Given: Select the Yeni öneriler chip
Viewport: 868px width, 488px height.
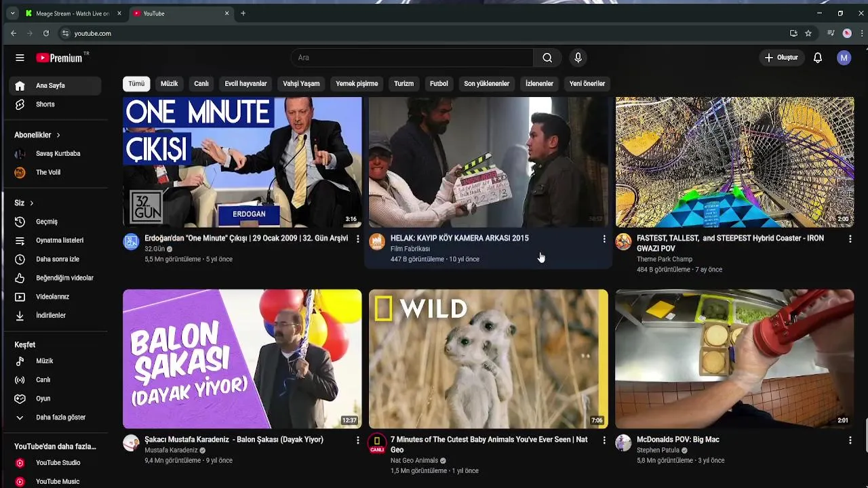Looking at the screenshot, I should [587, 83].
